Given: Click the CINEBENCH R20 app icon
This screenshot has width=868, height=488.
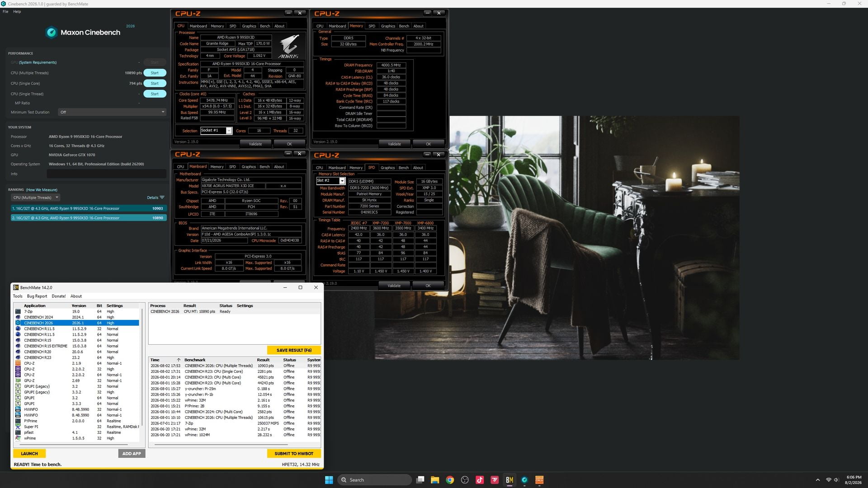Looking at the screenshot, I should click(18, 352).
